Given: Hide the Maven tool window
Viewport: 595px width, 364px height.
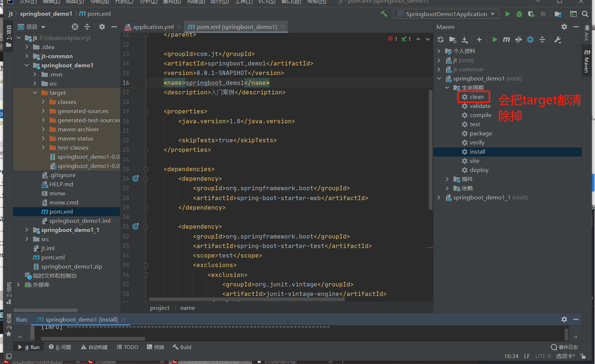Looking at the screenshot, I should click(x=576, y=27).
